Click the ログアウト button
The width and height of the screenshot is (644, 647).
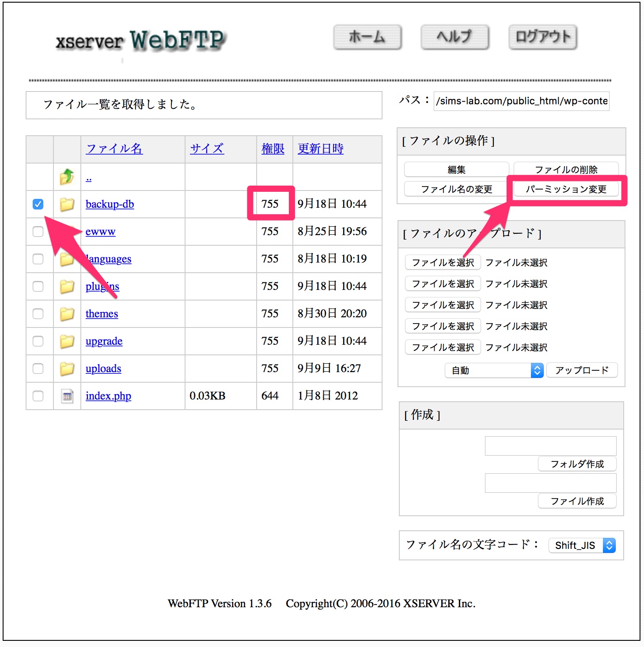(543, 37)
